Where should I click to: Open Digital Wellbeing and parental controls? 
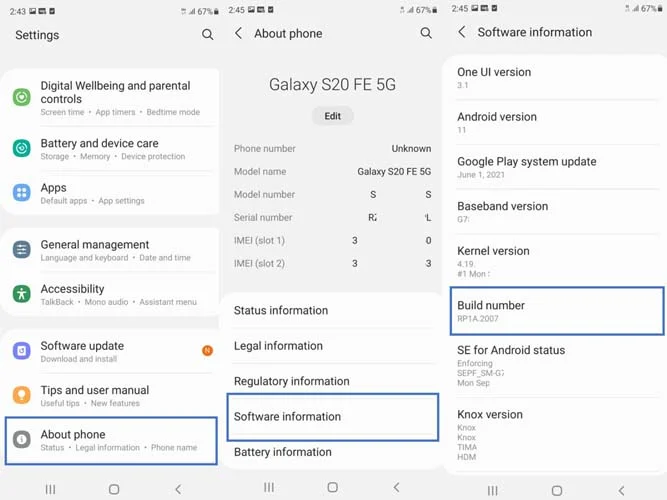(111, 98)
